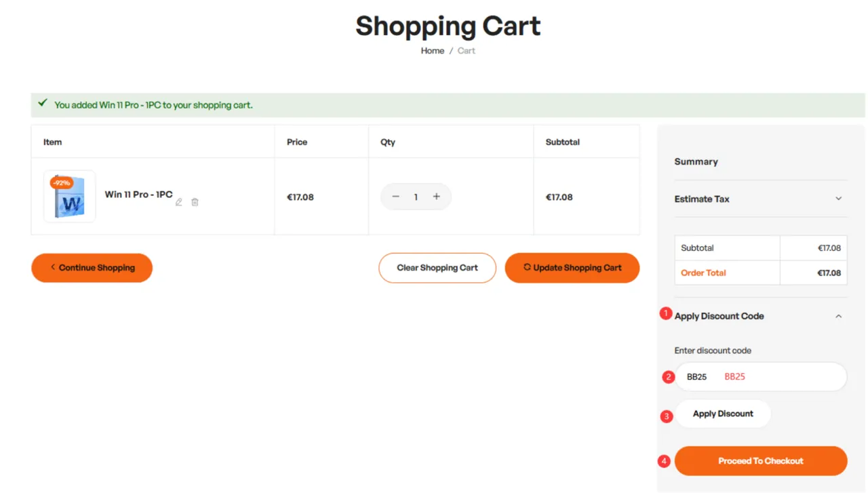Click the Item column header
The height and width of the screenshot is (493, 868).
[x=52, y=142]
